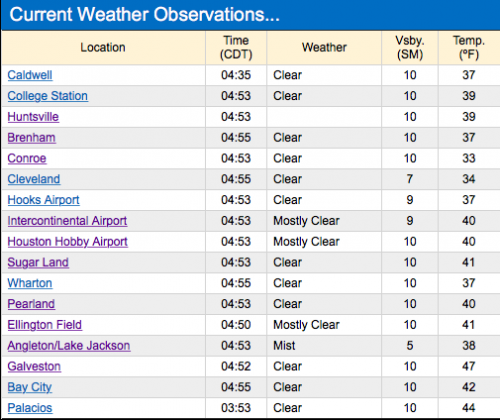This screenshot has width=500, height=420.
Task: Click the Cleveland location link
Action: coord(34,179)
